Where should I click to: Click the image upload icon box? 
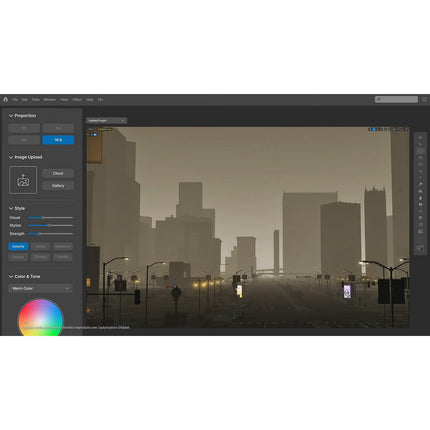[23, 180]
